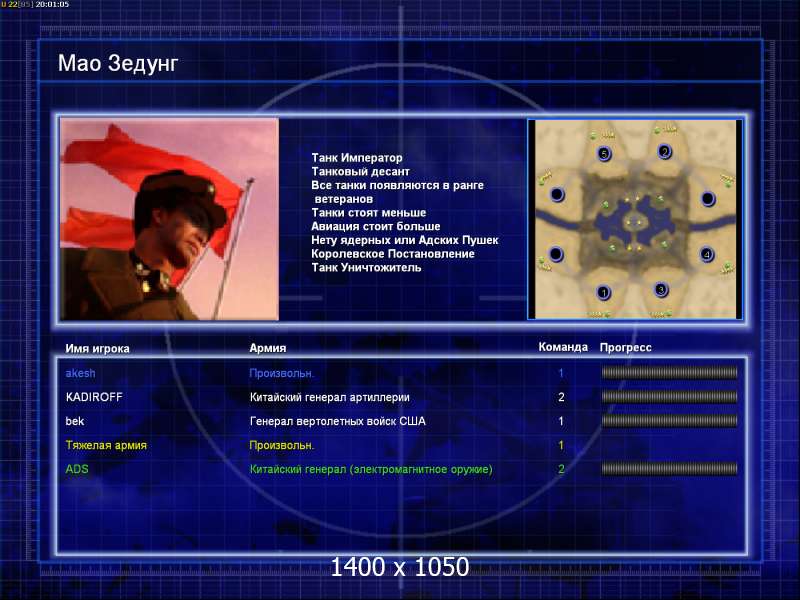Image resolution: width=800 pixels, height=600 pixels.
Task: Click 'Китайский генерал артиллерии' army entry
Action: click(x=330, y=397)
